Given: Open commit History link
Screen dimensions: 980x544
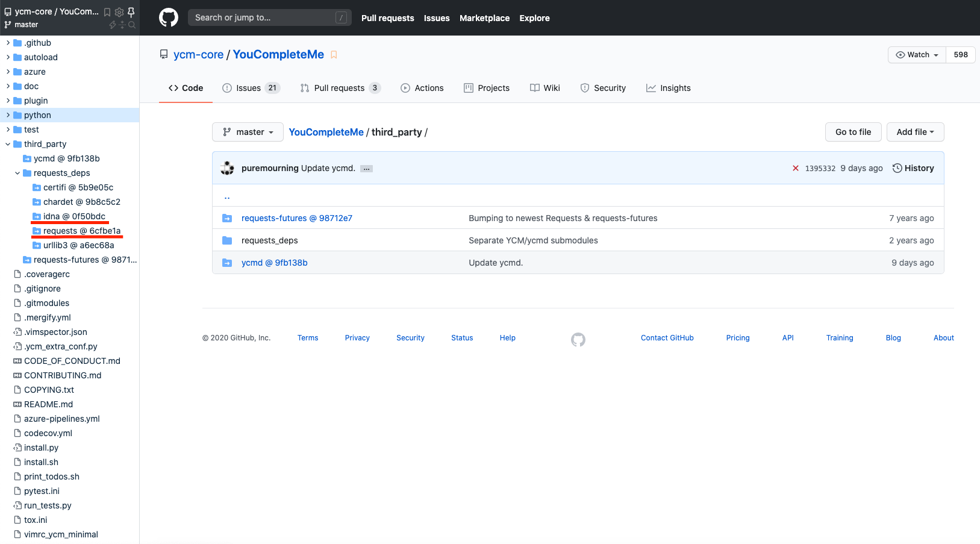Looking at the screenshot, I should [x=913, y=168].
